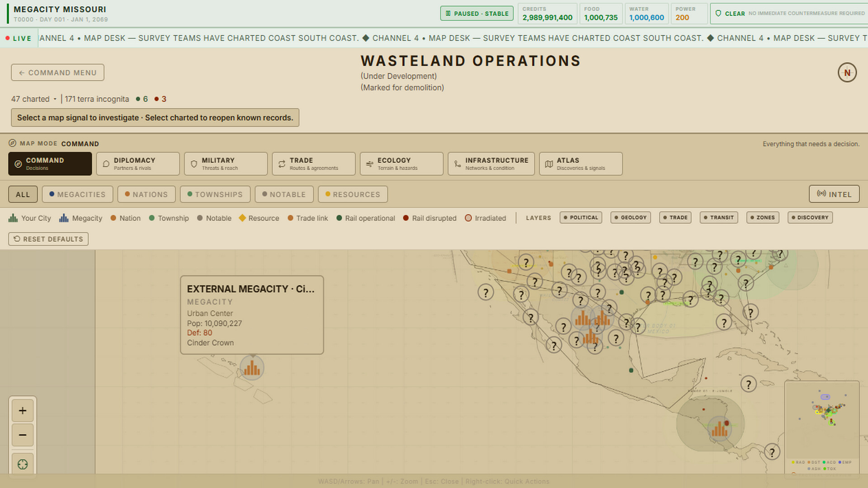Click the Water resource counter
The width and height of the screenshot is (868, 488).
[646, 14]
